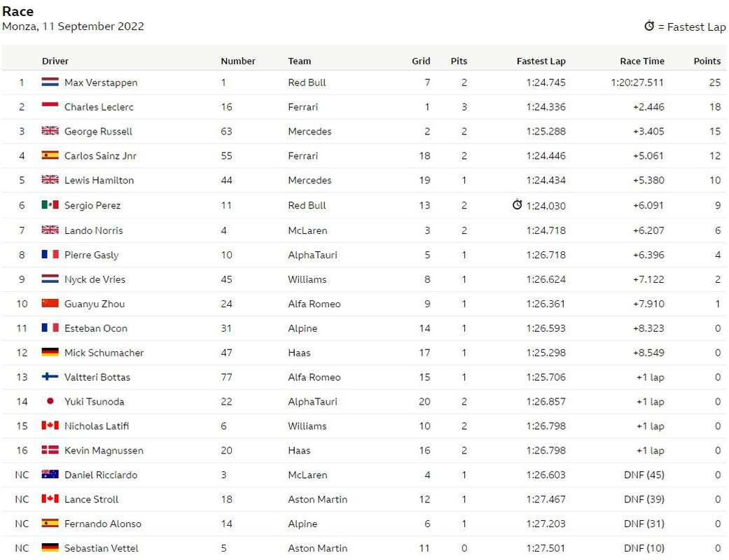Click the Grid column header
Viewport: 729px width, 560px height.
(x=421, y=61)
